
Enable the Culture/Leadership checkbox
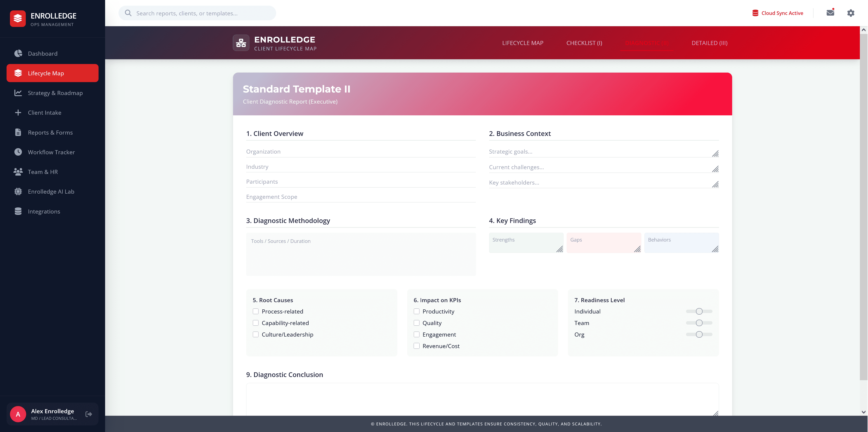(256, 334)
